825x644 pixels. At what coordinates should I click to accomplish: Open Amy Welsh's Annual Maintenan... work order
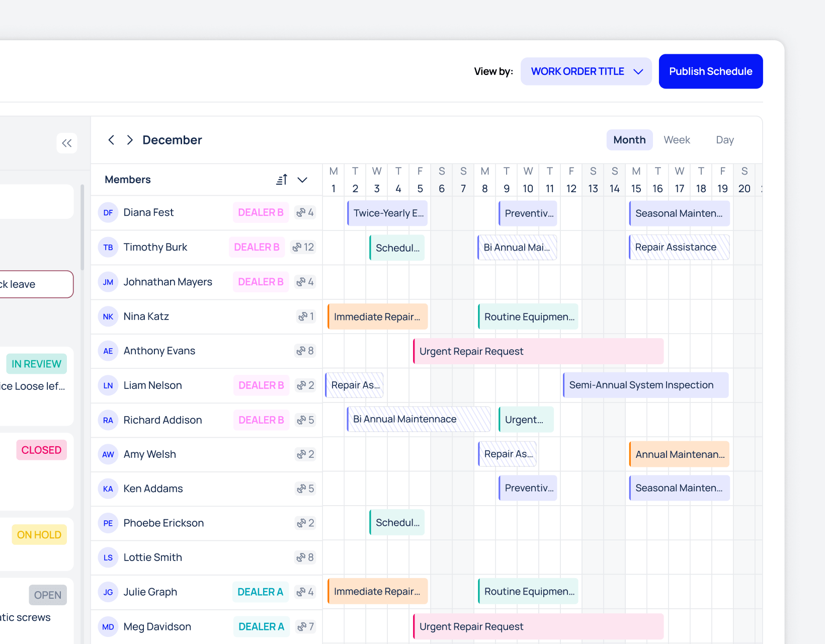click(679, 454)
